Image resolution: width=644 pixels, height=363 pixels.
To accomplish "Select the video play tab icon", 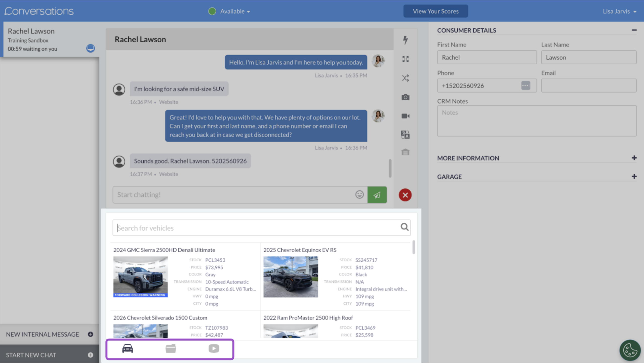I will point(214,349).
